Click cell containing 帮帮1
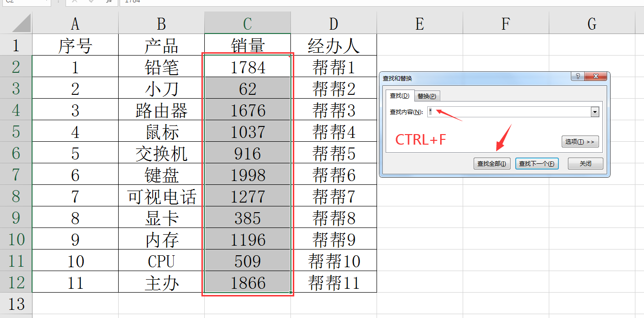The image size is (644, 318). coord(333,66)
